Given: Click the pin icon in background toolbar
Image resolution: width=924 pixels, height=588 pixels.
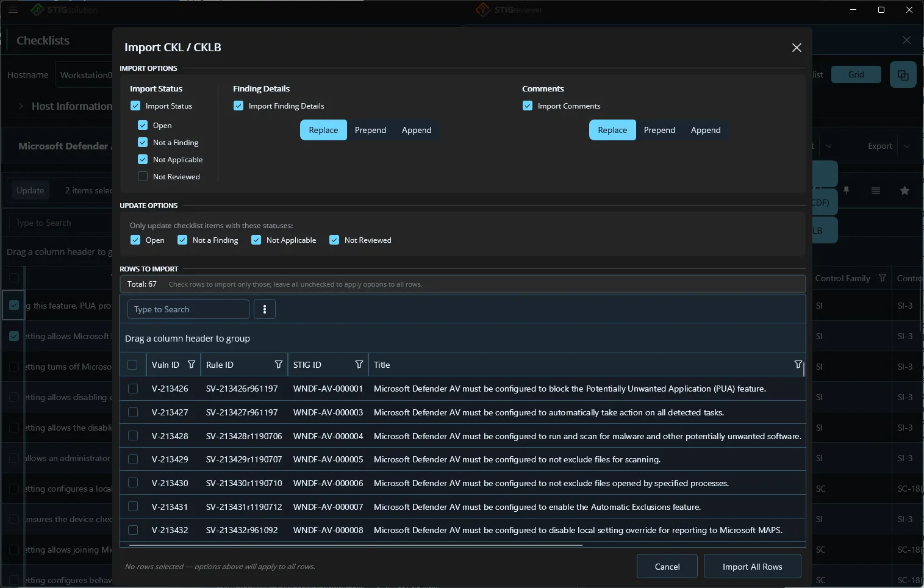Looking at the screenshot, I should point(847,191).
